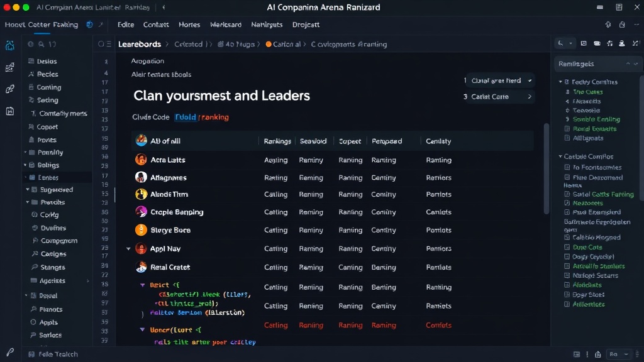Click the Cεtrated breadcrumb segment
This screenshot has height=362, width=644.
tap(189, 45)
